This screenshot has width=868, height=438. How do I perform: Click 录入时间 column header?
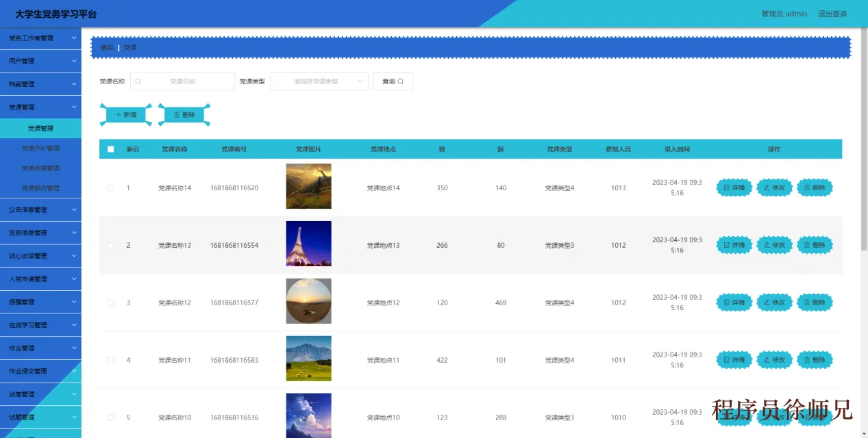coord(677,149)
